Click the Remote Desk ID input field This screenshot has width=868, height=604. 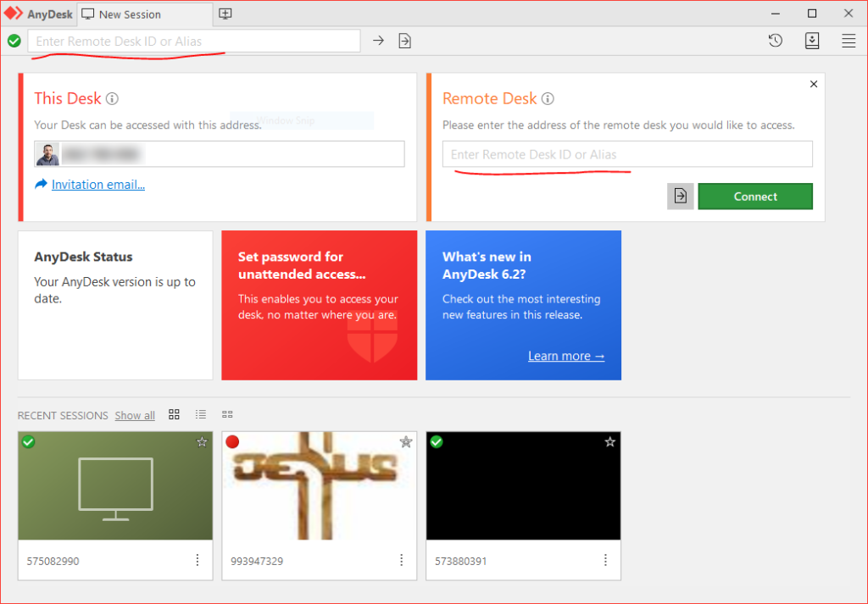coord(627,154)
